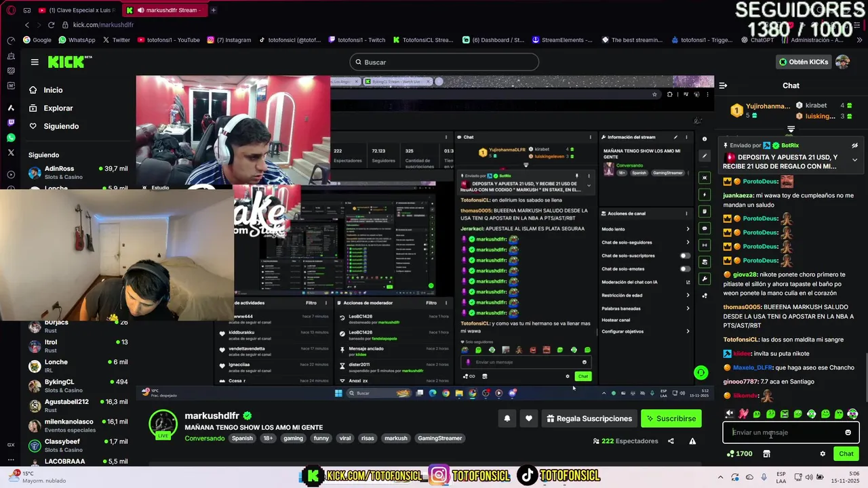Click markushdlfr LIVE avatar
Screen dimensions: 868x488
163,425
